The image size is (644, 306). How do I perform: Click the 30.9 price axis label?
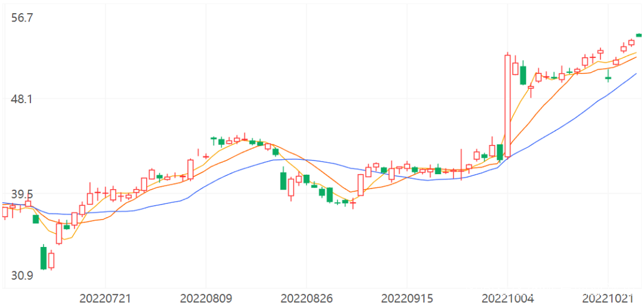tap(21, 275)
